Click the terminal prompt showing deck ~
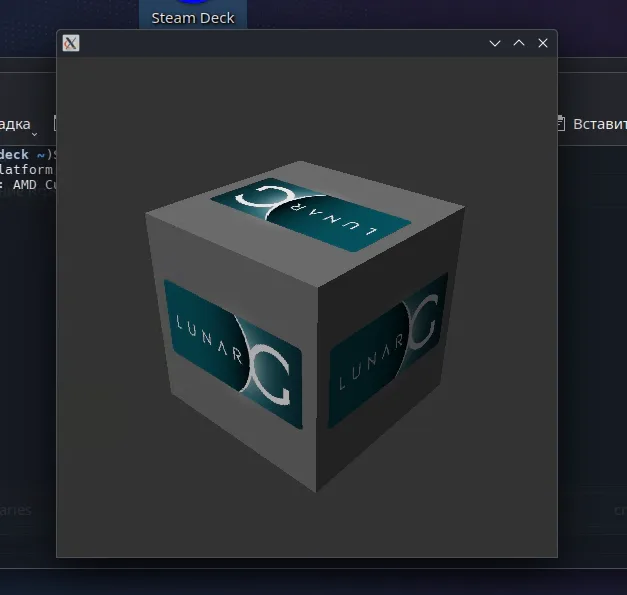 (x=26, y=154)
